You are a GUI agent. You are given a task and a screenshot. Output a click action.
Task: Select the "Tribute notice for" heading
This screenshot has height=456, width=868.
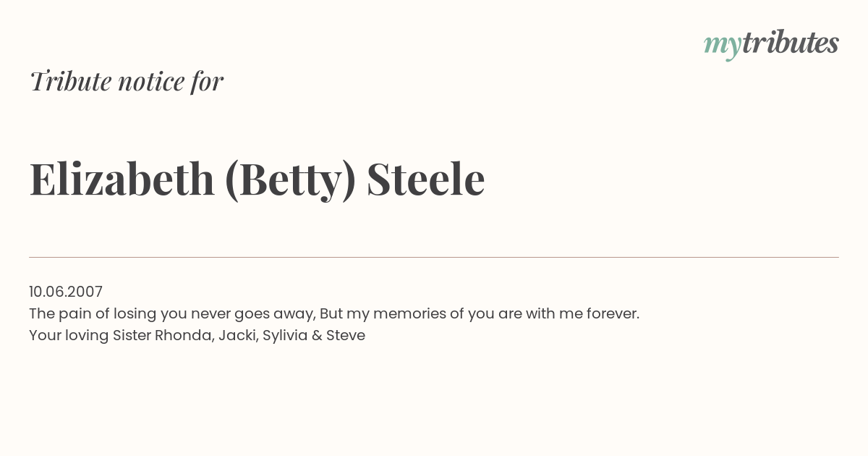click(x=127, y=81)
